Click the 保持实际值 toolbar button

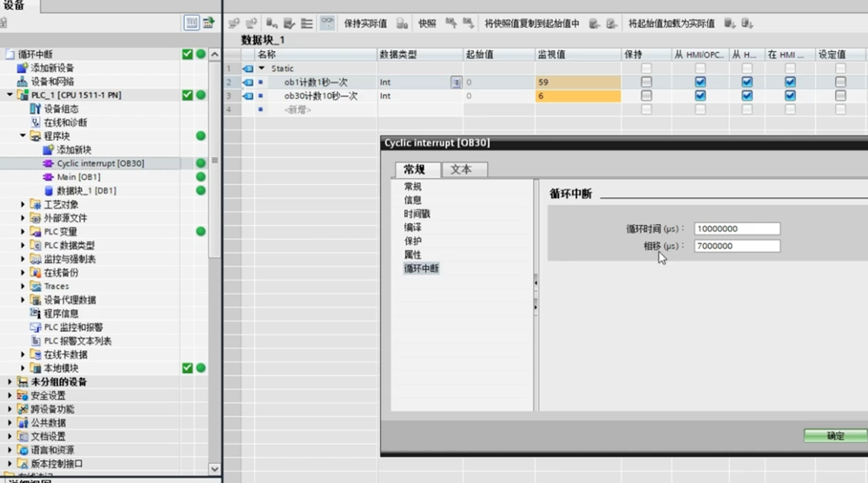(x=365, y=23)
